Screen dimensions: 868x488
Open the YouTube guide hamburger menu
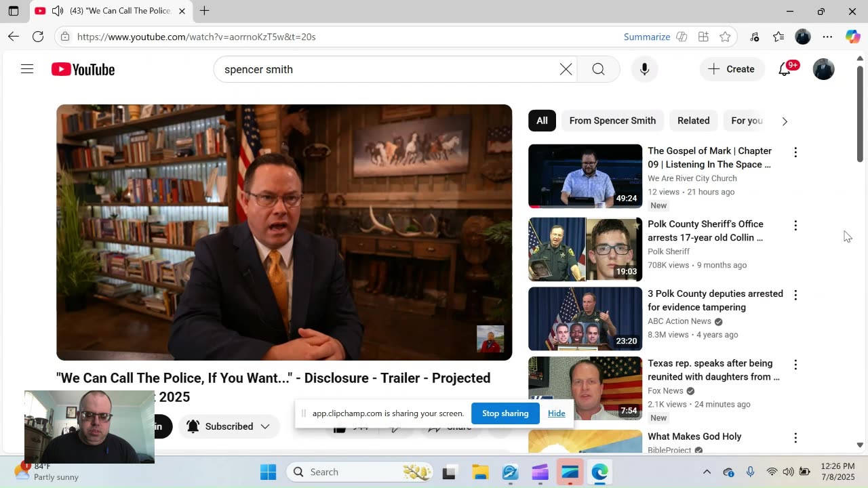point(27,69)
